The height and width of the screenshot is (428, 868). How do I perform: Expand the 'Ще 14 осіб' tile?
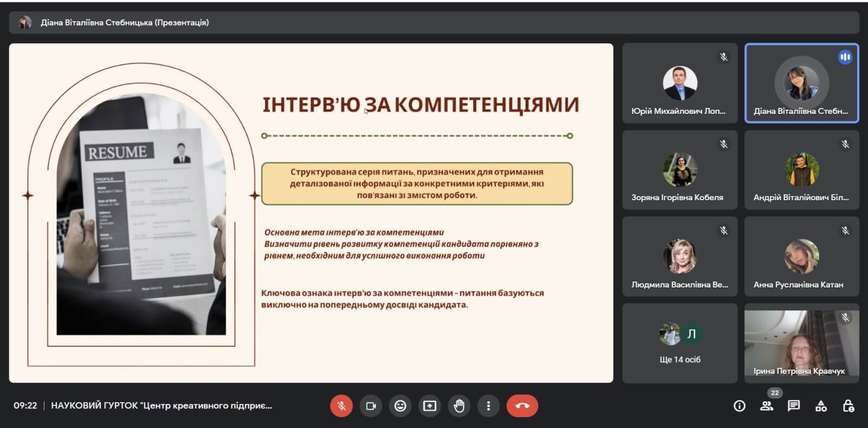680,343
